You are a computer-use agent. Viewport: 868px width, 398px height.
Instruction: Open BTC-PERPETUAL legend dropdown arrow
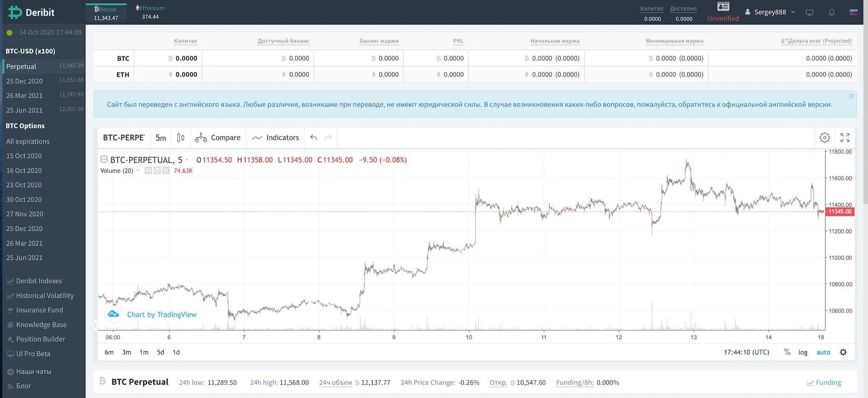[187, 160]
